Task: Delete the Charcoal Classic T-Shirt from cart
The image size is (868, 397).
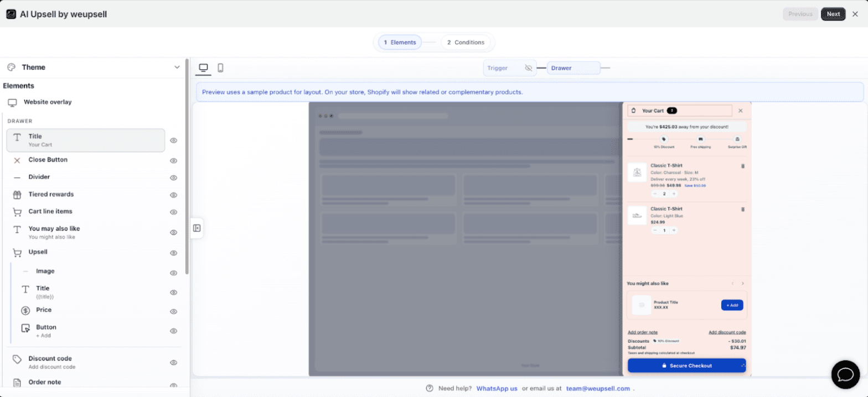Action: click(x=743, y=166)
